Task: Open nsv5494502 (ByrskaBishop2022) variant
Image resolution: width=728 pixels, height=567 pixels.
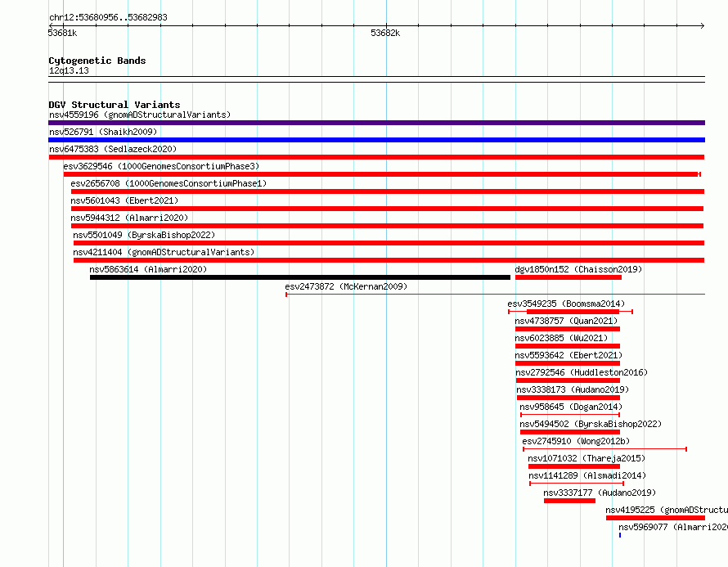Action: (x=591, y=424)
